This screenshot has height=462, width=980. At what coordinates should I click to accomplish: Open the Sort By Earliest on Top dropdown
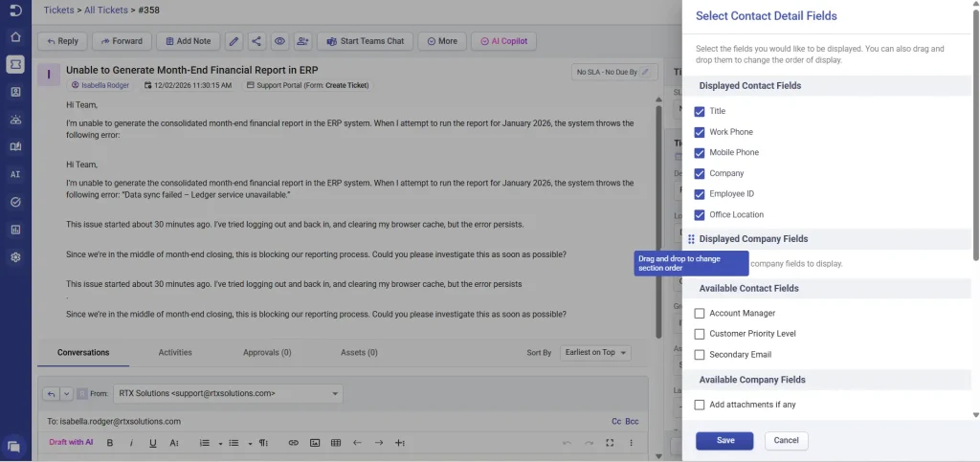(595, 353)
